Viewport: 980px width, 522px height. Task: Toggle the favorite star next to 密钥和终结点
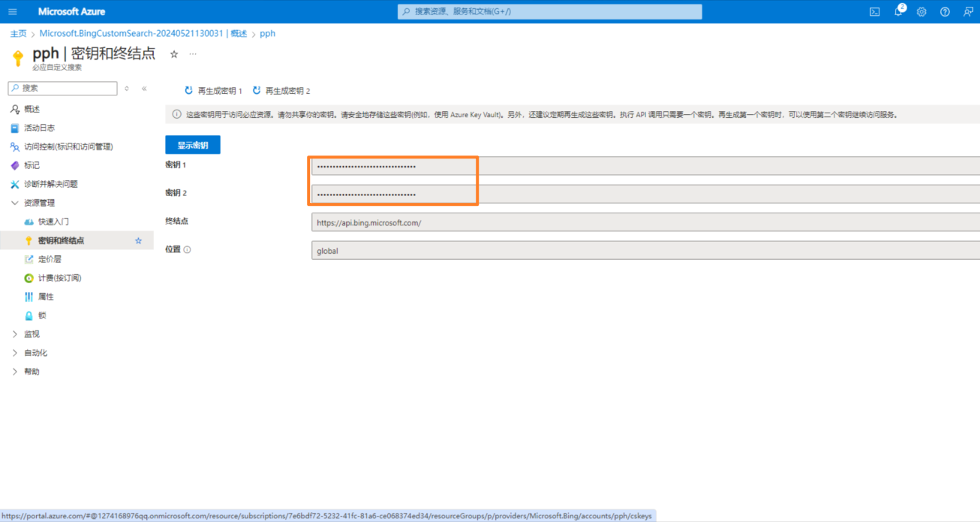[x=138, y=240]
